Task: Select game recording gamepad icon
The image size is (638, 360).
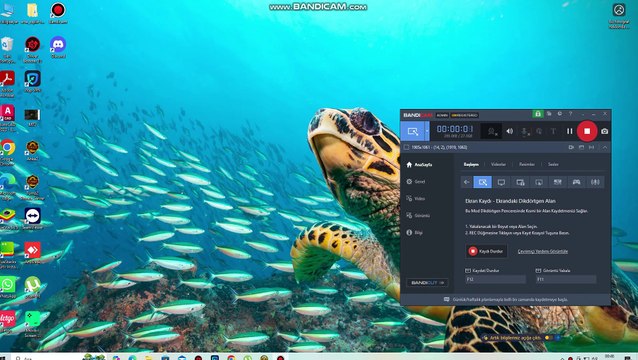Action: (x=576, y=182)
